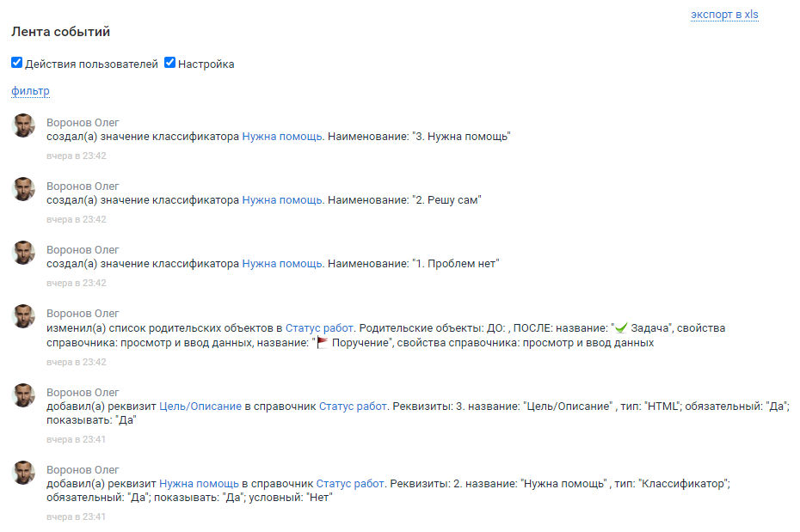800x532 pixels.
Task: Open "Статус работ" link in the parent objects entry
Action: pyautogui.click(x=319, y=327)
